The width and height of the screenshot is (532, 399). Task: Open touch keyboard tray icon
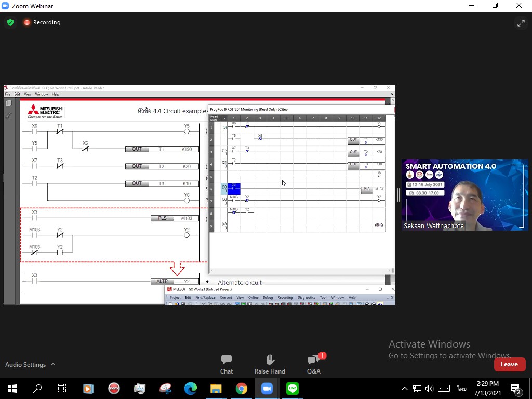[444, 389]
